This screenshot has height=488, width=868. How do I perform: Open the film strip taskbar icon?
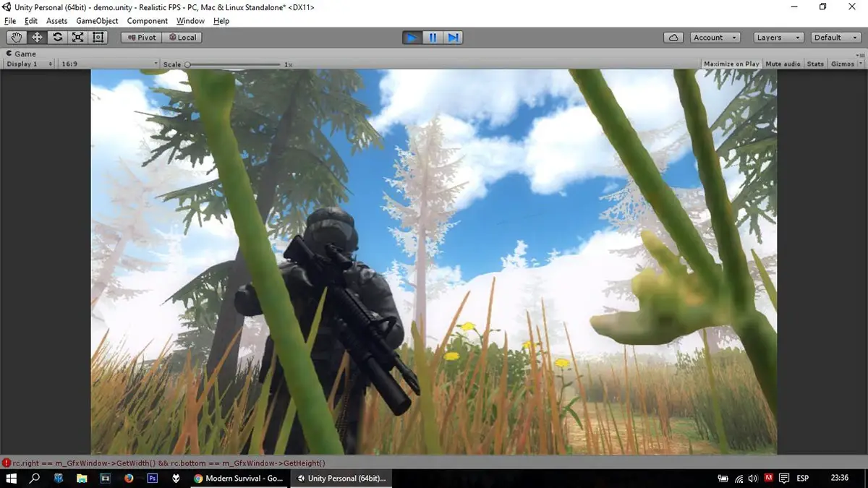pyautogui.click(x=106, y=479)
